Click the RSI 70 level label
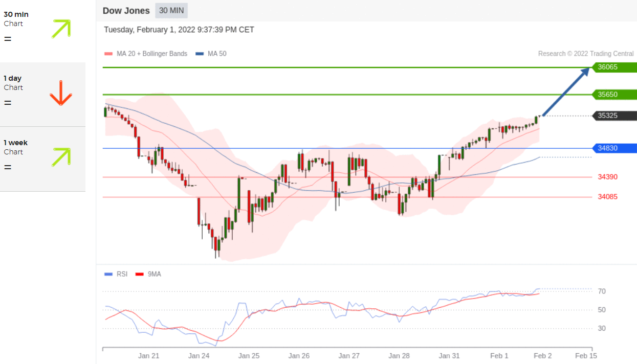Viewport: 637px width, 364px height. point(602,291)
